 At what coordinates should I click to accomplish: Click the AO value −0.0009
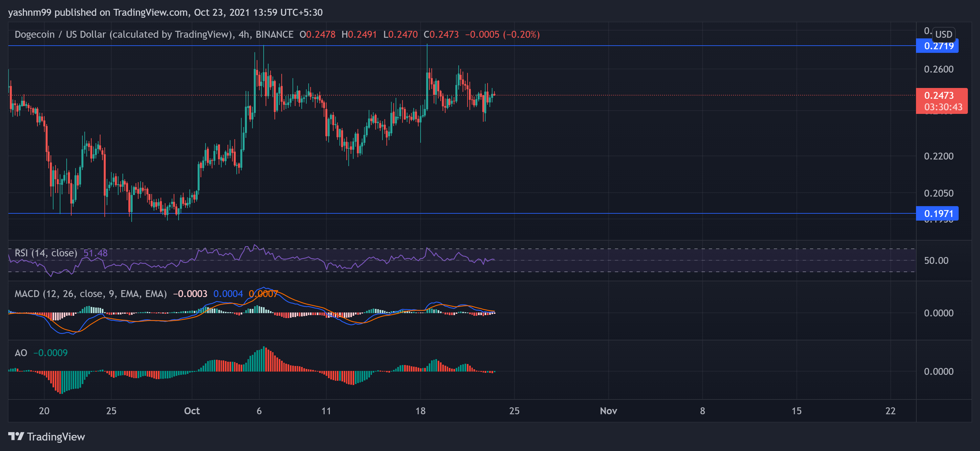(x=50, y=353)
